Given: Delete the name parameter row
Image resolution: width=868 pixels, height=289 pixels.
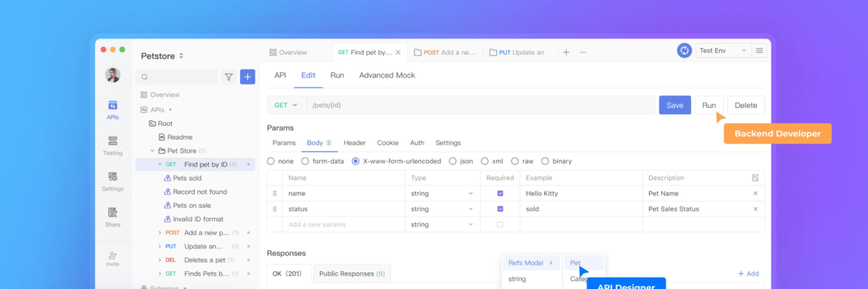Looking at the screenshot, I should (755, 193).
